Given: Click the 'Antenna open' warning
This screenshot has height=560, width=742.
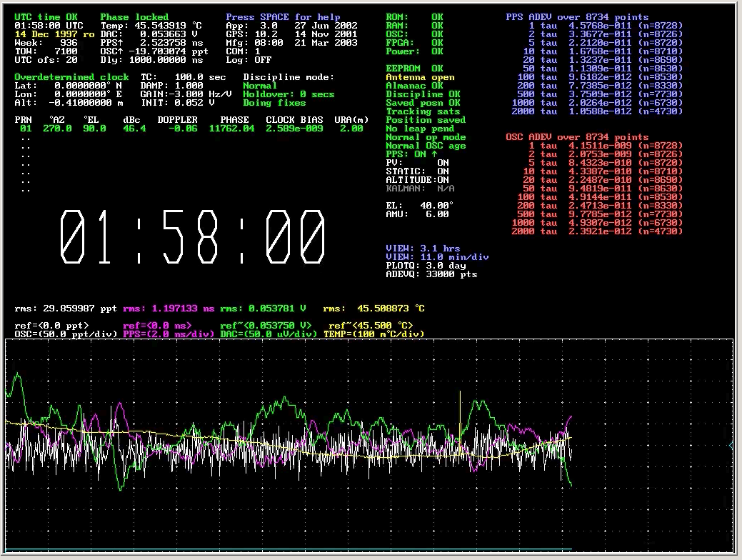Looking at the screenshot, I should point(420,77).
